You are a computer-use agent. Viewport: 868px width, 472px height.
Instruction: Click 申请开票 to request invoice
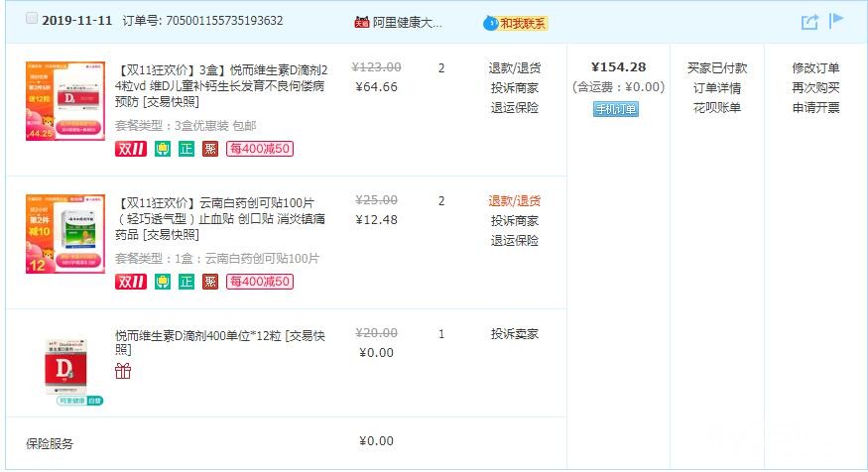tap(815, 107)
